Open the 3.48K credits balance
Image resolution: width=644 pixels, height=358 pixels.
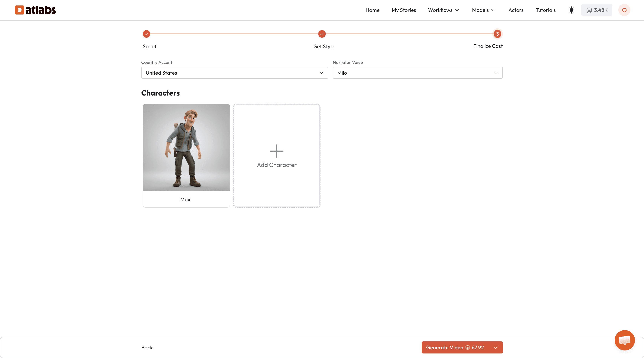[x=597, y=10]
